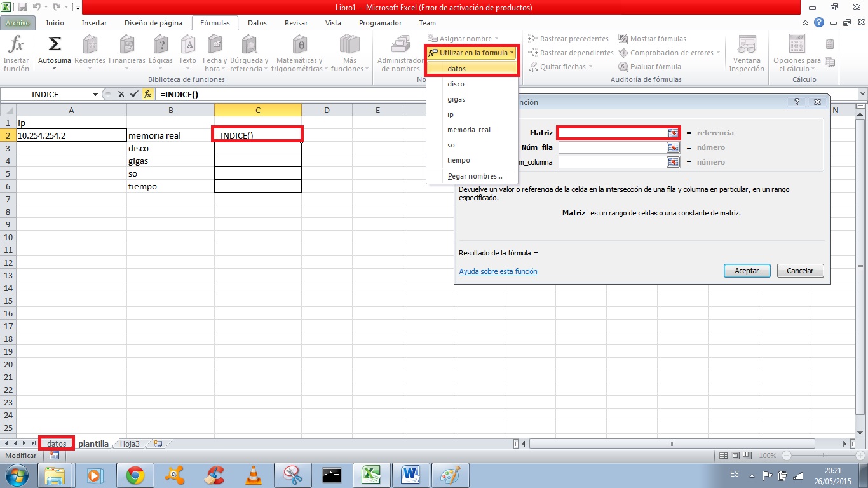Open the Ventana Inspección
This screenshot has width=868, height=488.
click(x=746, y=54)
